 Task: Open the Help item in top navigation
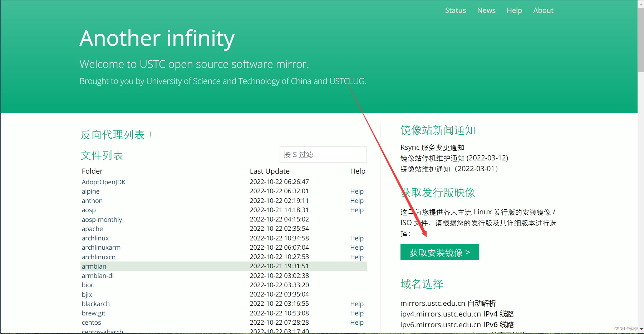(514, 10)
